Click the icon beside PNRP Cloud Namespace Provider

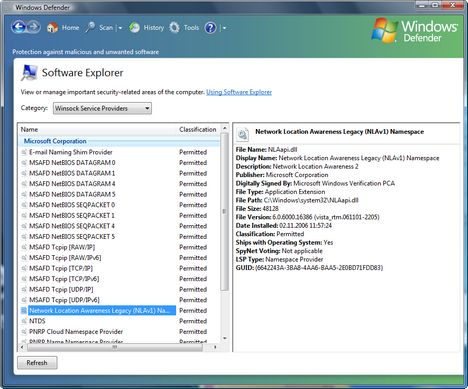pos(24,332)
